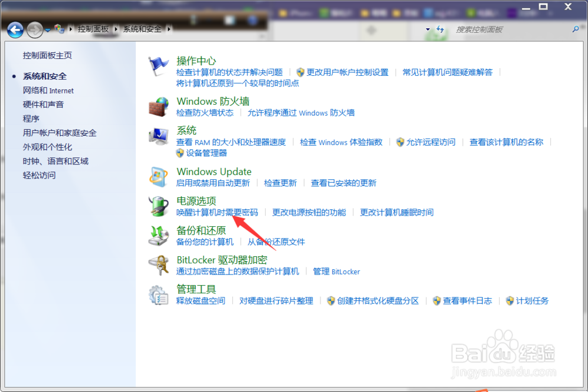Open the 管理工具 heading link
Image resolution: width=588 pixels, height=392 pixels.
coord(196,289)
